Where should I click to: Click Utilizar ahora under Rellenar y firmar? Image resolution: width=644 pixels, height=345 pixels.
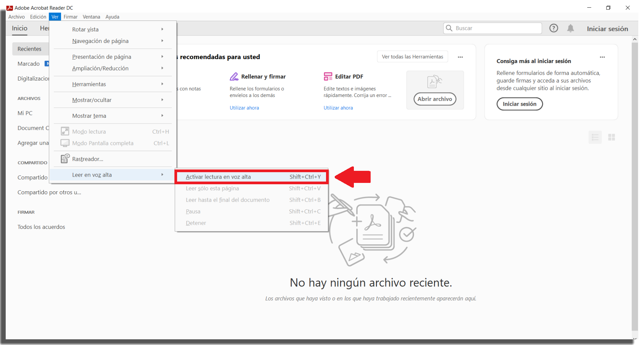click(244, 108)
